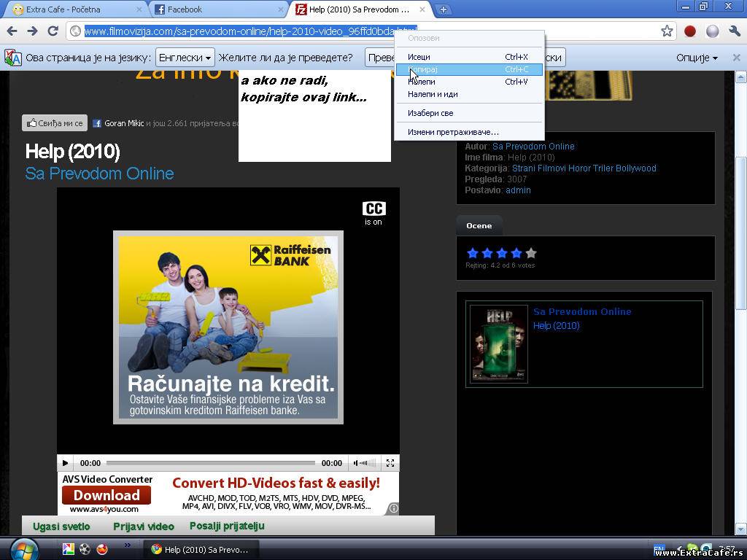The width and height of the screenshot is (747, 560).
Task: Turn off the lights with Ugasi svetlo
Action: pyautogui.click(x=61, y=526)
